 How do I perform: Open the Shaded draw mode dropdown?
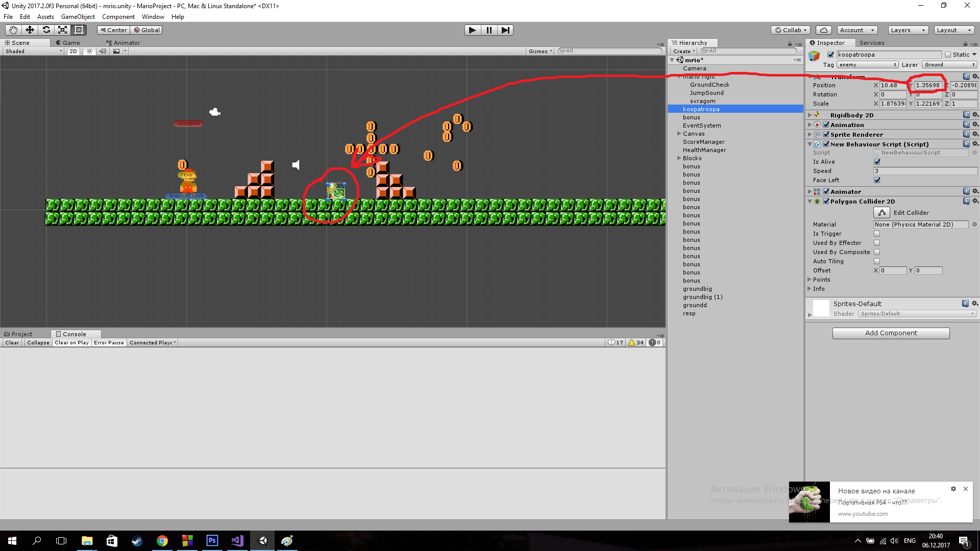pyautogui.click(x=33, y=51)
